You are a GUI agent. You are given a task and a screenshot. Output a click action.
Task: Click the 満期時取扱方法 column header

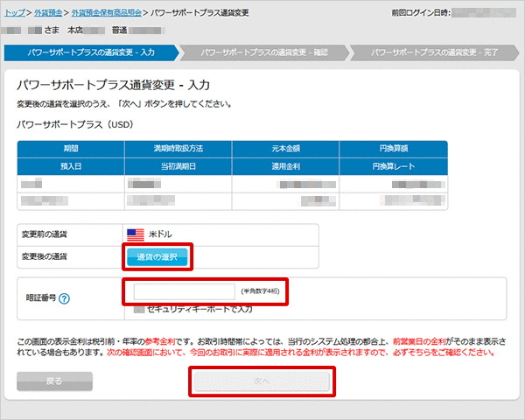pos(178,150)
